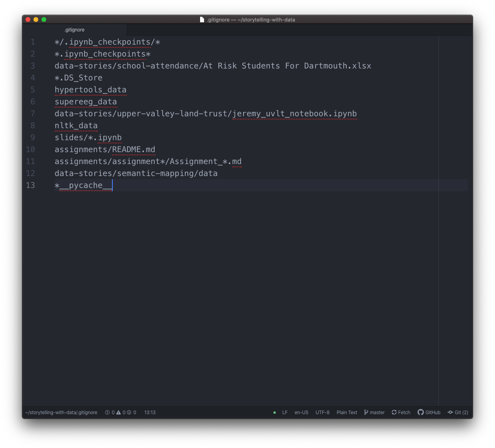This screenshot has width=495, height=448.
Task: Click the green macOS fullscreen button
Action: coord(44,20)
